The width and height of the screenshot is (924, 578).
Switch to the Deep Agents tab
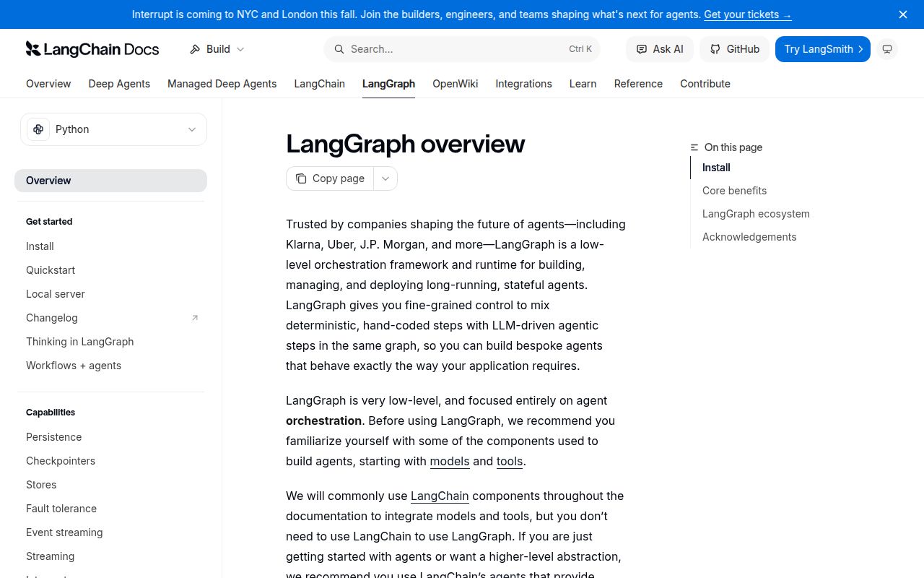tap(119, 84)
